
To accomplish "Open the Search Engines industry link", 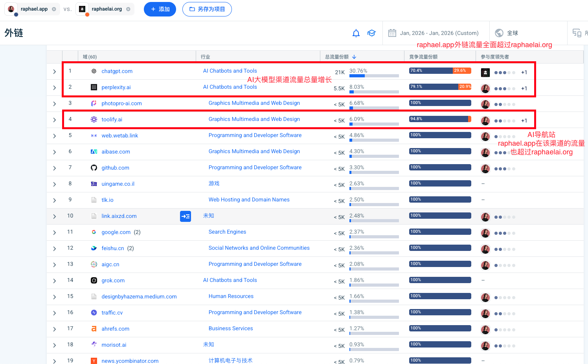I will pos(227,232).
